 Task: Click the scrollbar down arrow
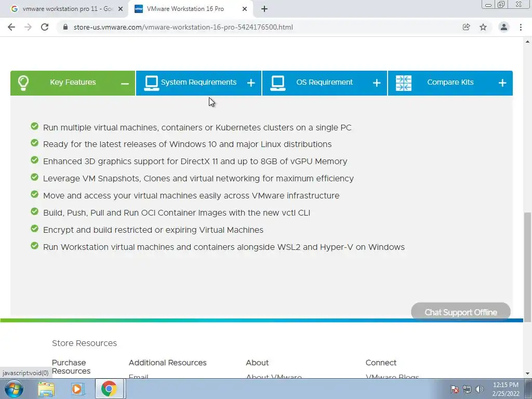coord(527,374)
